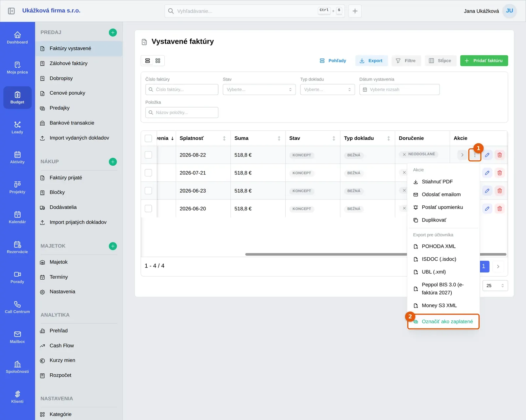Image resolution: width=526 pixels, height=420 pixels.
Task: Select the checkbox for the 2026-07-21 invoice
Action: (x=148, y=173)
